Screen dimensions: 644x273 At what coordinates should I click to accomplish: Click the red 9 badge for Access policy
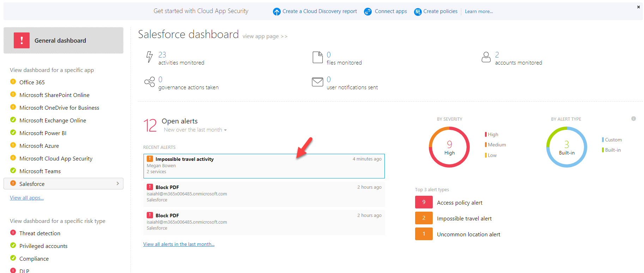pyautogui.click(x=424, y=202)
